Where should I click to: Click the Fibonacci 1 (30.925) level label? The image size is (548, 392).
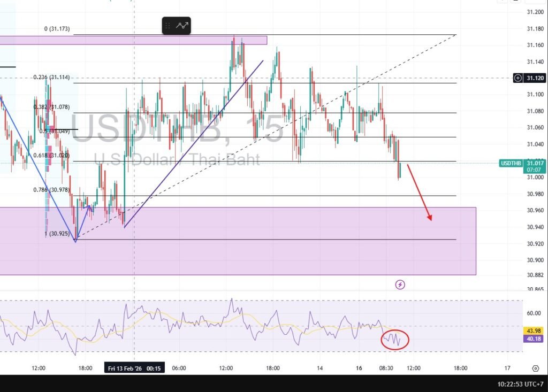coord(57,234)
